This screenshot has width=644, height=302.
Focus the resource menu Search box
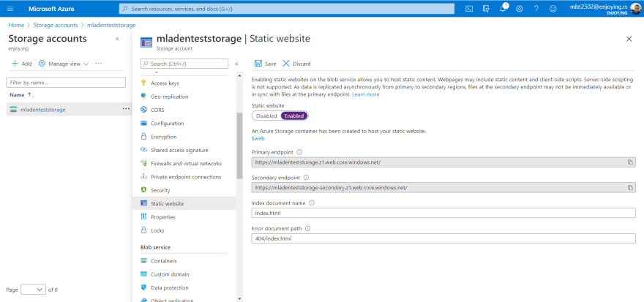point(184,64)
